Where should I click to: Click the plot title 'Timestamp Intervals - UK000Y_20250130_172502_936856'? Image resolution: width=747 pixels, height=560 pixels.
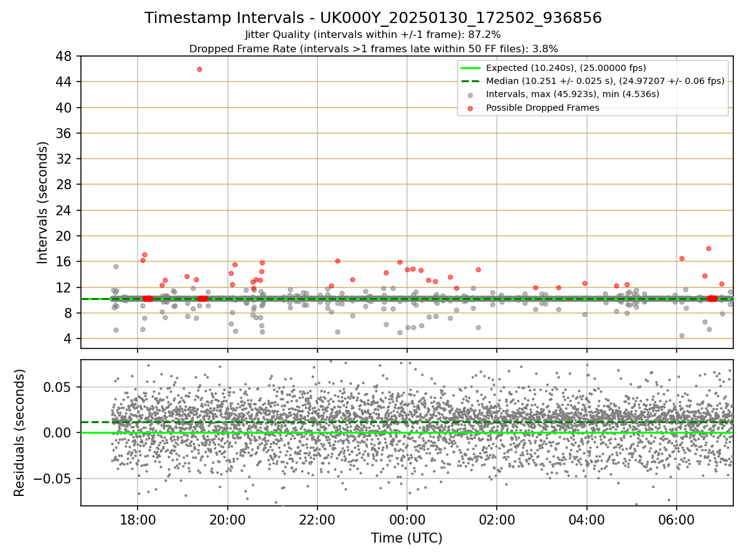click(373, 18)
